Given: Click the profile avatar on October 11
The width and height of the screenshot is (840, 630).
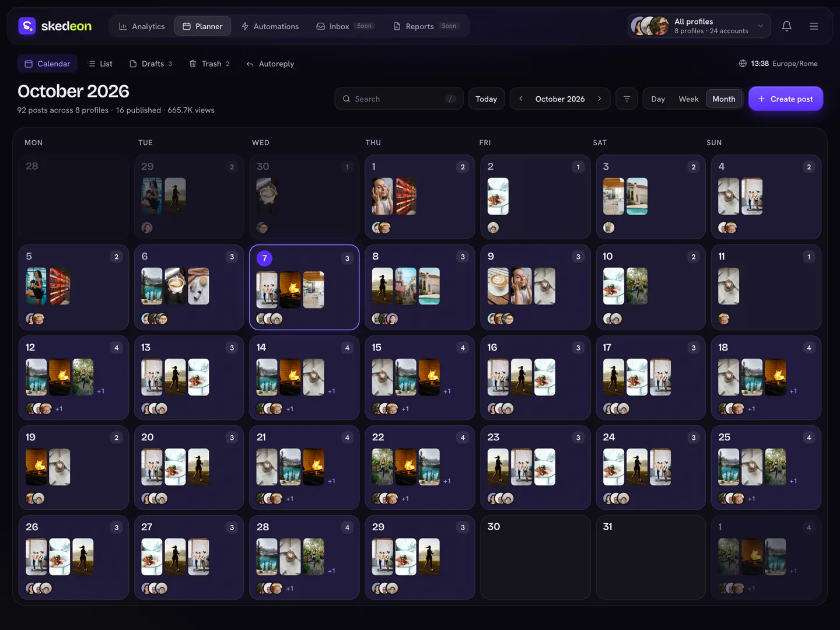Looking at the screenshot, I should click(724, 318).
